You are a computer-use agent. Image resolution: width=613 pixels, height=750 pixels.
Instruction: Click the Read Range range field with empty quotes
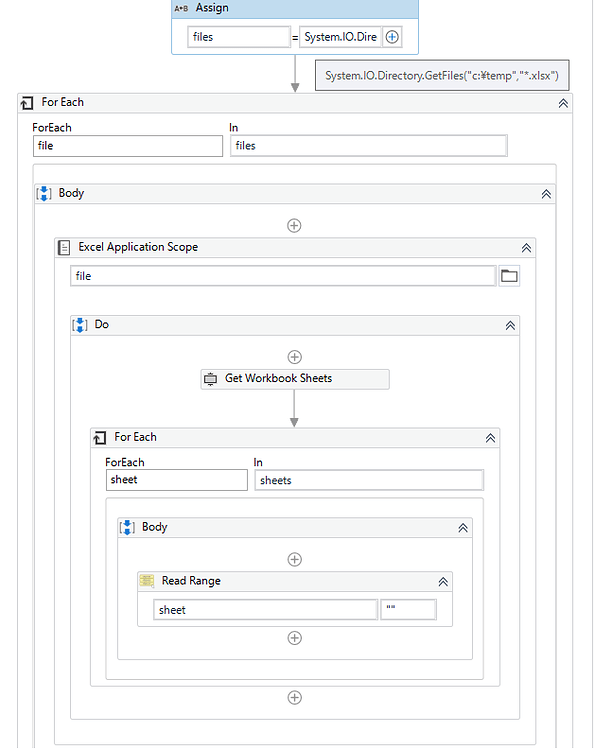pyautogui.click(x=408, y=610)
